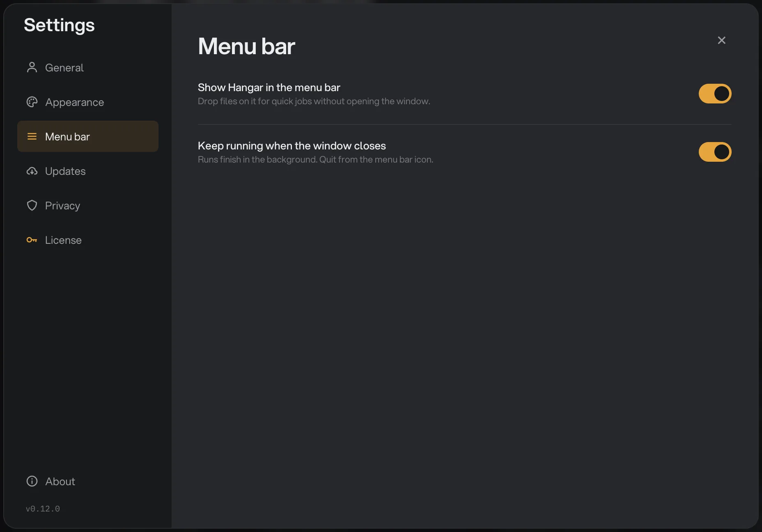Image resolution: width=762 pixels, height=532 pixels.
Task: Click the 'Menu bar' page heading
Action: click(x=246, y=46)
